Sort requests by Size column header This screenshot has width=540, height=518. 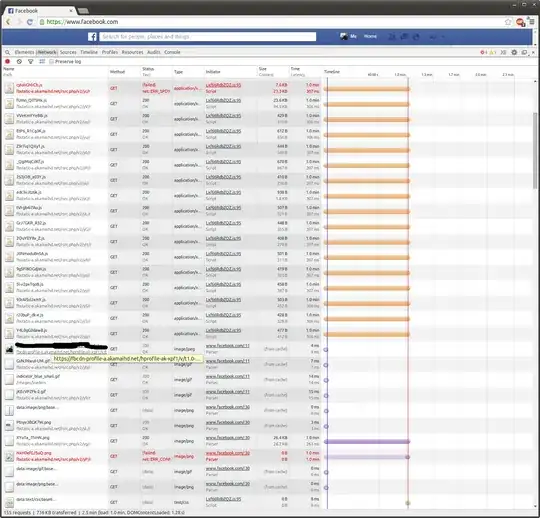pyautogui.click(x=263, y=69)
